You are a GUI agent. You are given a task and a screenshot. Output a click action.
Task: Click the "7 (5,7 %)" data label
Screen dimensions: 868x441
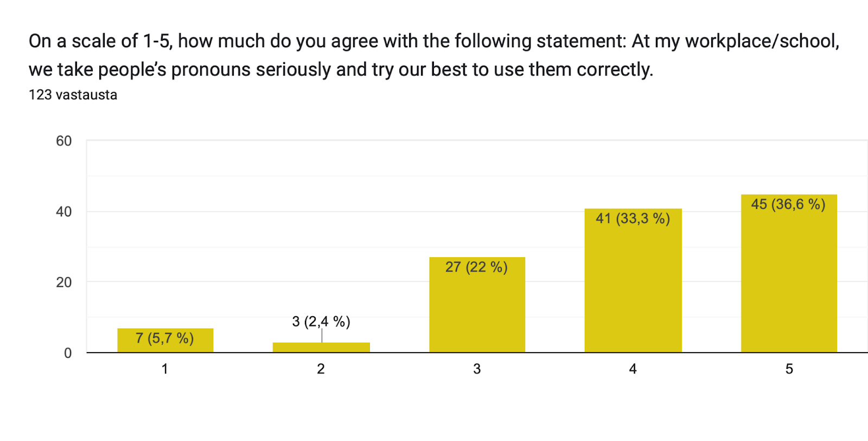pos(164,338)
